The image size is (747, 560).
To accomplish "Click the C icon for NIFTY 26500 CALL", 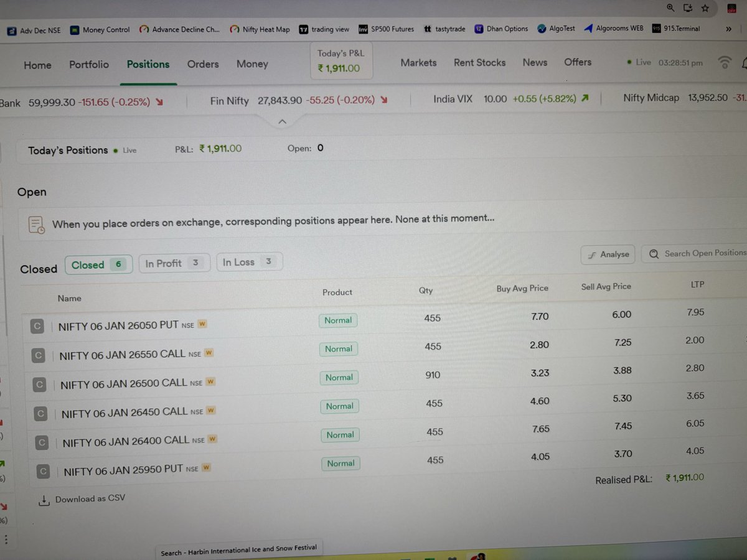I will 39,385.
